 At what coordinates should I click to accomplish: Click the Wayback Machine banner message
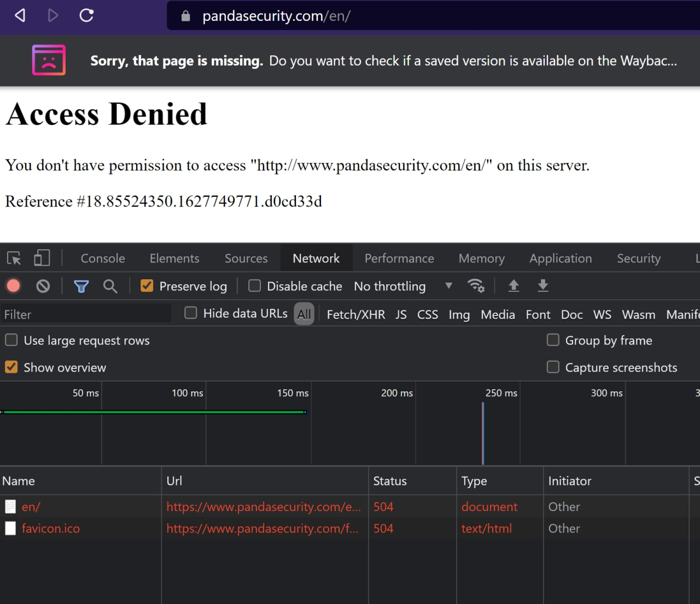pos(383,61)
